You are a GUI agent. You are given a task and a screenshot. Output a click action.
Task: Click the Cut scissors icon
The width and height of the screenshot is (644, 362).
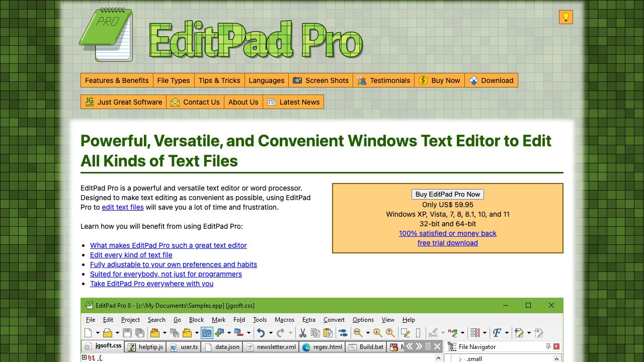(302, 333)
